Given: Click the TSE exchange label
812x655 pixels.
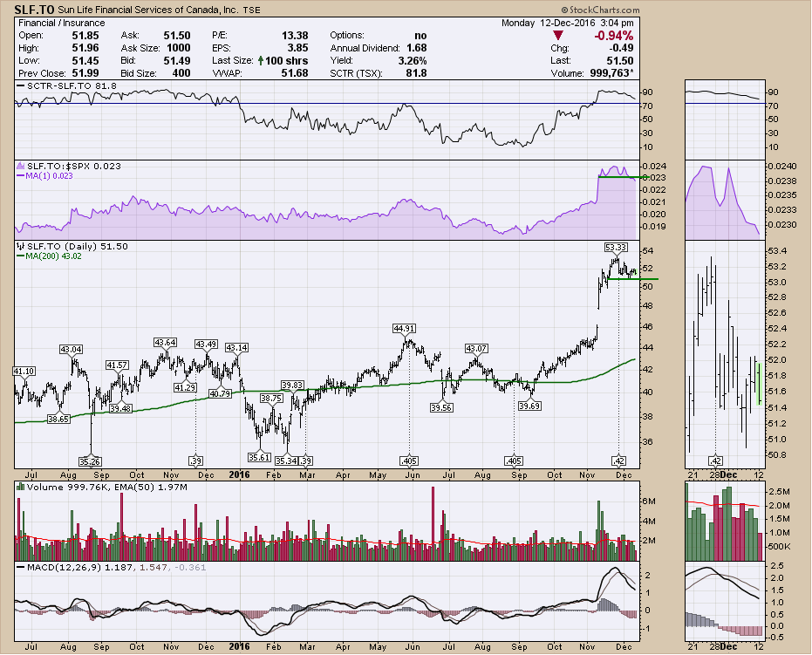Looking at the screenshot, I should (252, 10).
